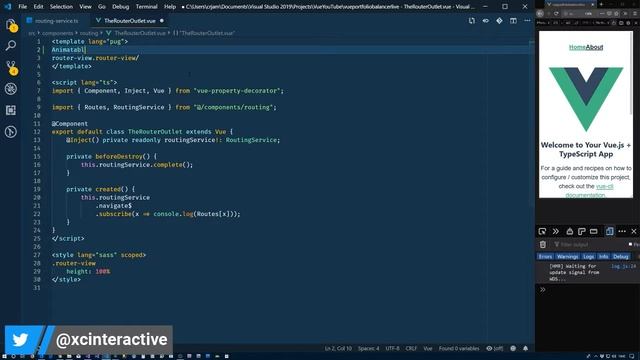This screenshot has width=640, height=360.
Task: Open the Edit menu
Action: [38, 7]
